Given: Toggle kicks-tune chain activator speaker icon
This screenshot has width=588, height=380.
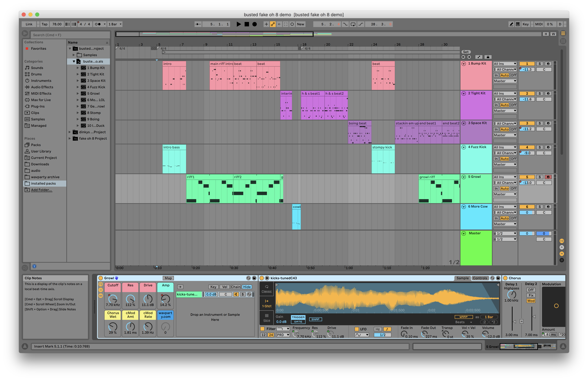Looking at the screenshot, I should (x=236, y=294).
